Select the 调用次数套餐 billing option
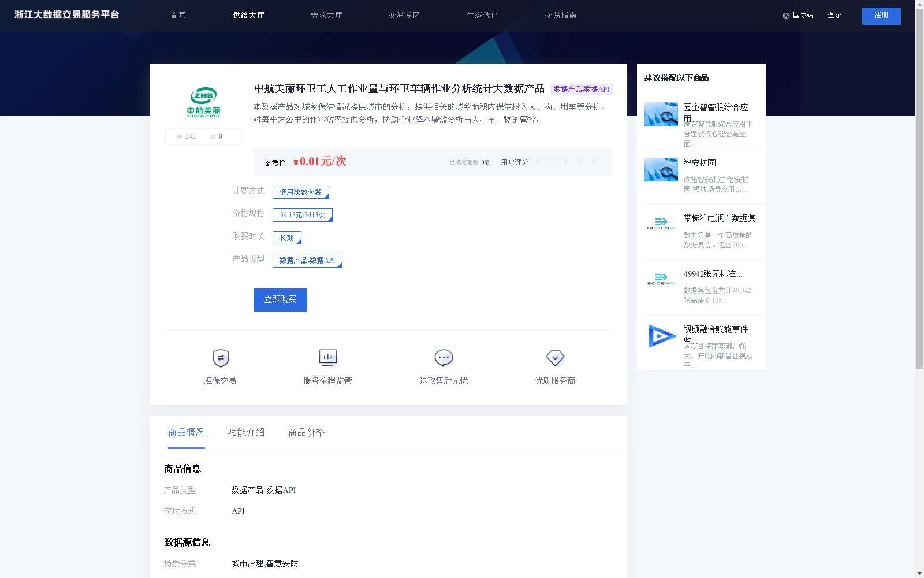The width and height of the screenshot is (924, 578). coord(301,192)
